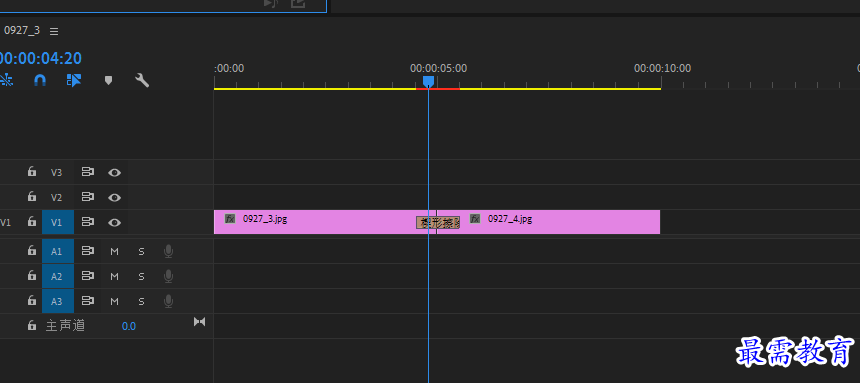This screenshot has height=383, width=860.
Task: Toggle V1 track output eye
Action: click(x=114, y=223)
